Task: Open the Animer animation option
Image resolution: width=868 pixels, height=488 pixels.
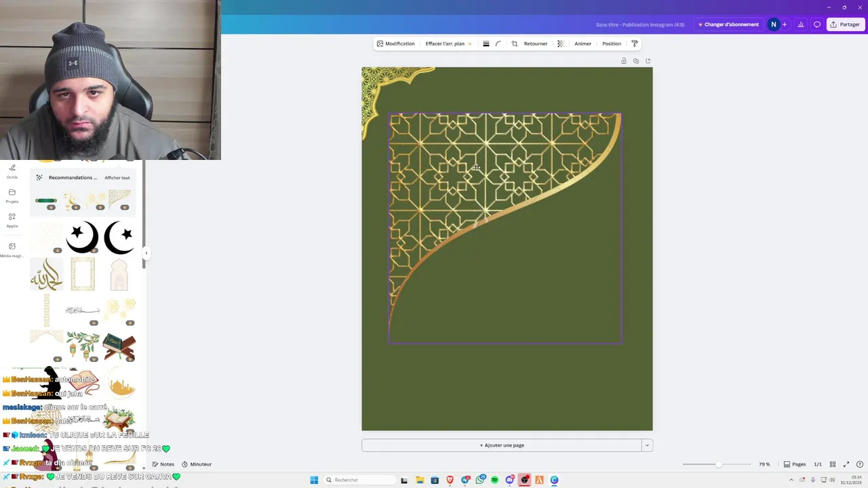Action: pos(583,43)
